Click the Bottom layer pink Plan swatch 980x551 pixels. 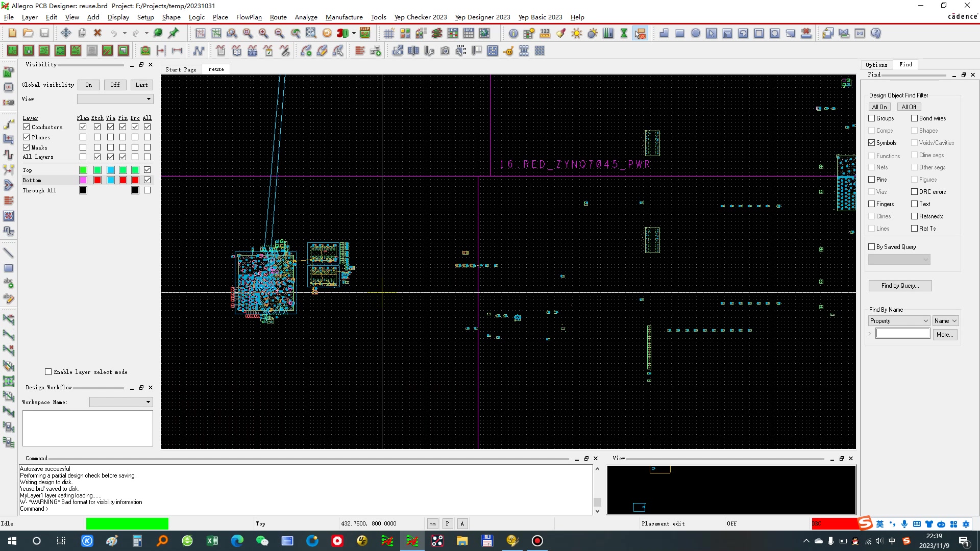coord(83,180)
